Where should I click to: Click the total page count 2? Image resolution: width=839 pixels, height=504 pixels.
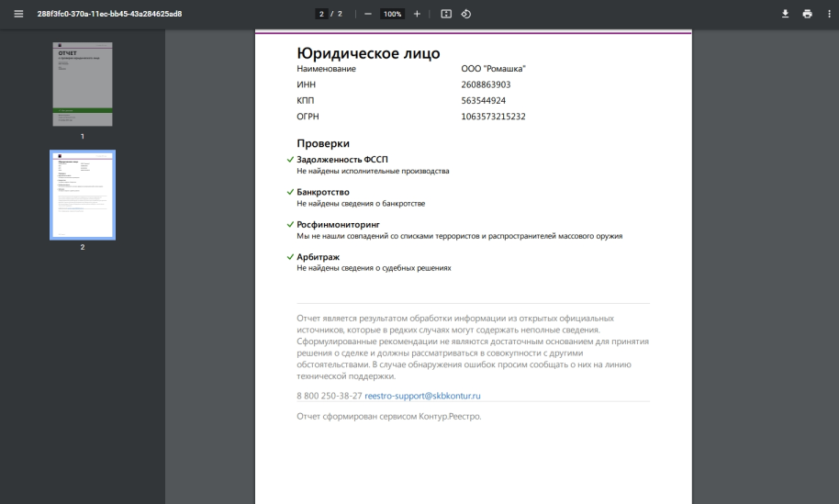[x=340, y=14]
